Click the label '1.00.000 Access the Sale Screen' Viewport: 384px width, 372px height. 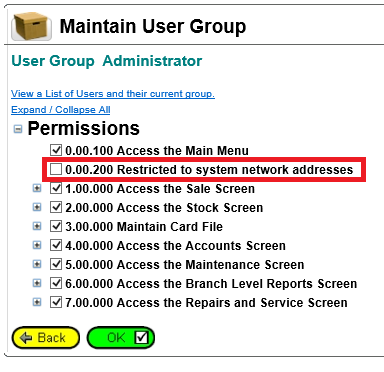[160, 189]
